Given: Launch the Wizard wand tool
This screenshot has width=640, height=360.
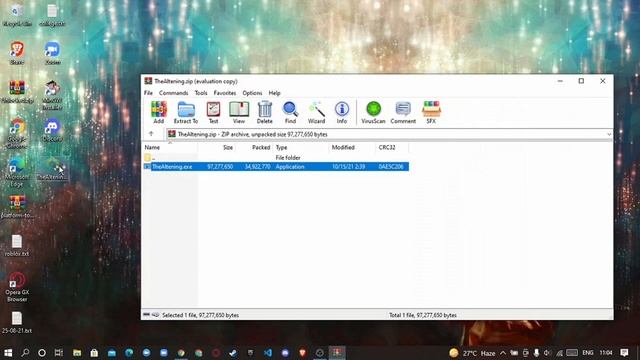Looking at the screenshot, I should pyautogui.click(x=316, y=112).
